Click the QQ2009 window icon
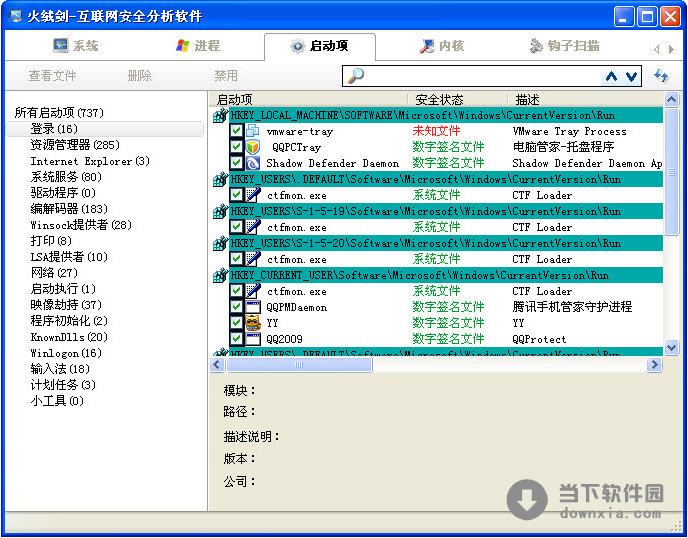The image size is (688, 538). pyautogui.click(x=253, y=339)
